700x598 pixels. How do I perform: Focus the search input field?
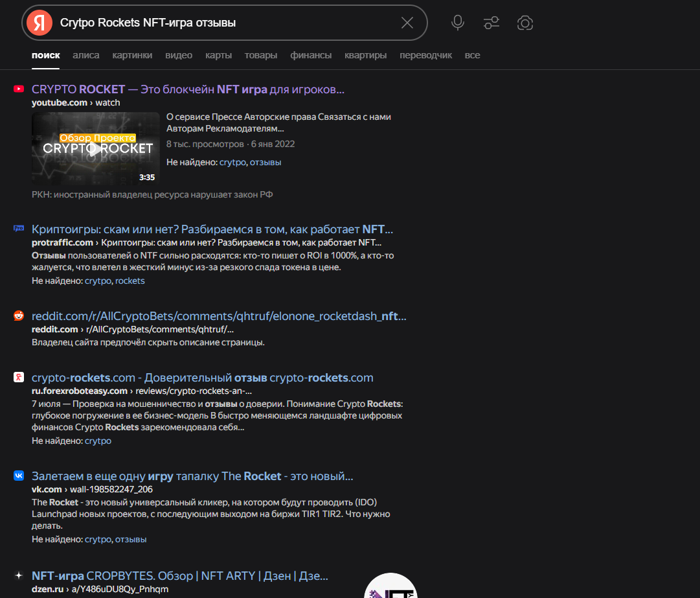[x=225, y=23]
